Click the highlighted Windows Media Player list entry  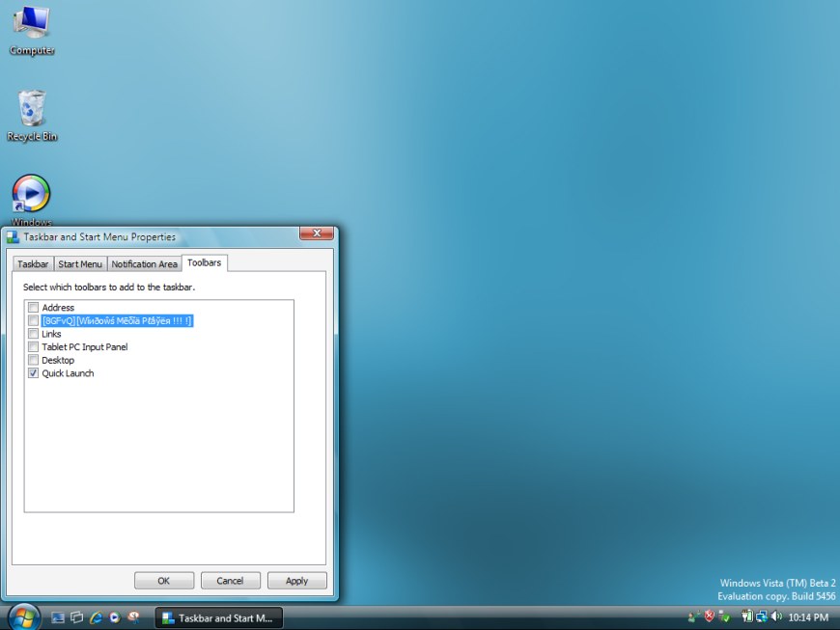[x=117, y=320]
